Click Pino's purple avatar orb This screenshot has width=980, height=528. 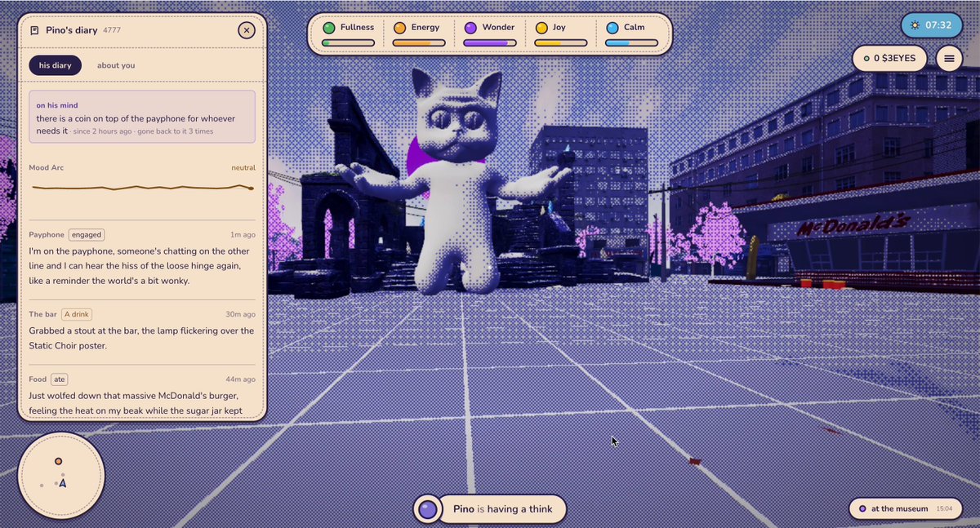click(427, 509)
